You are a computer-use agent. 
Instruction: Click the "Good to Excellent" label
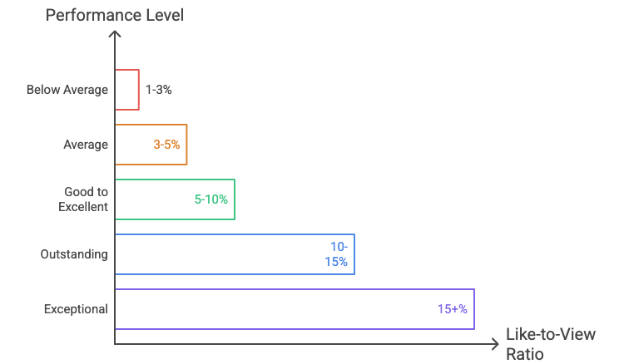pyautogui.click(x=84, y=199)
